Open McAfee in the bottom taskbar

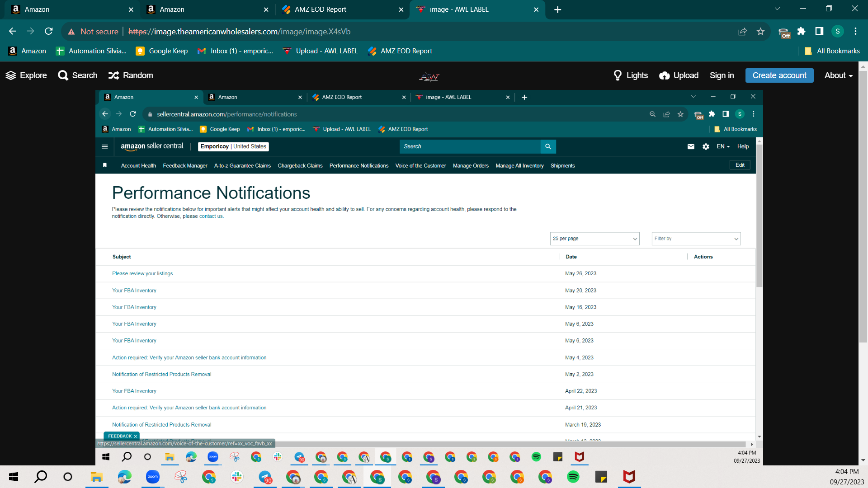(629, 477)
